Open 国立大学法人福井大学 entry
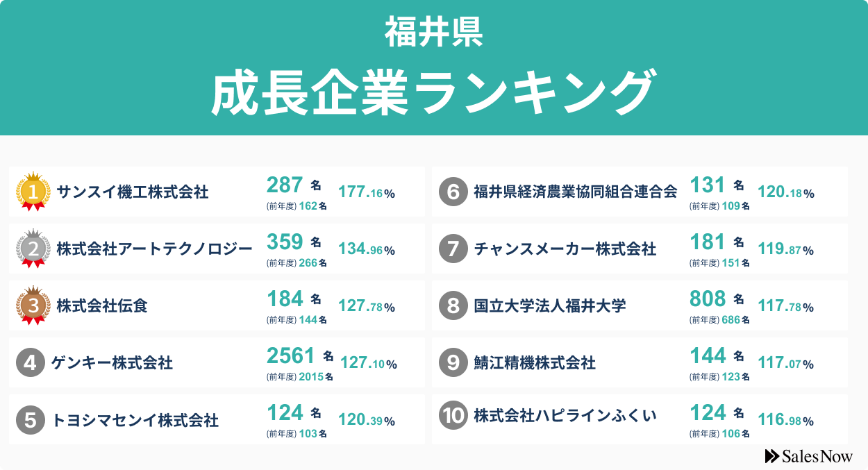868x470 pixels. (x=550, y=305)
